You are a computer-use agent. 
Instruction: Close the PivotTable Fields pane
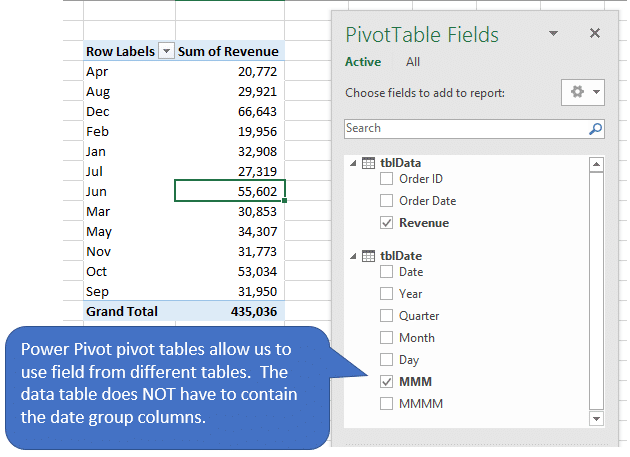[x=595, y=34]
